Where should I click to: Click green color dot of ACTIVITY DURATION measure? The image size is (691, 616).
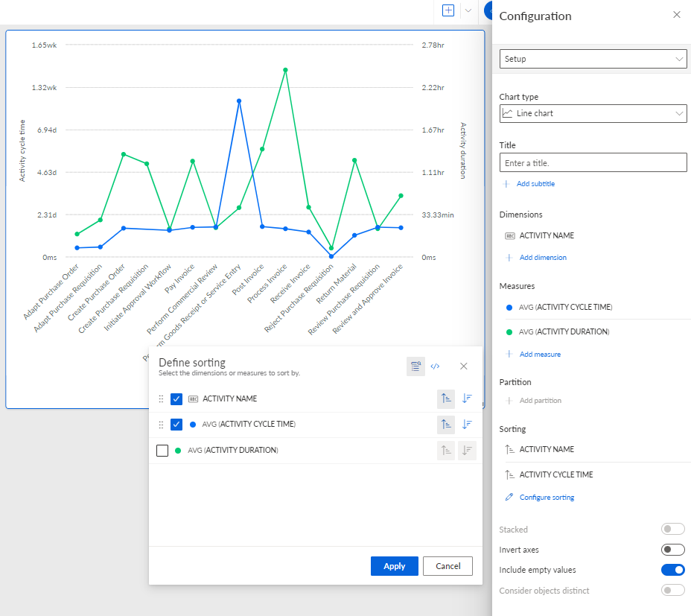pos(509,332)
